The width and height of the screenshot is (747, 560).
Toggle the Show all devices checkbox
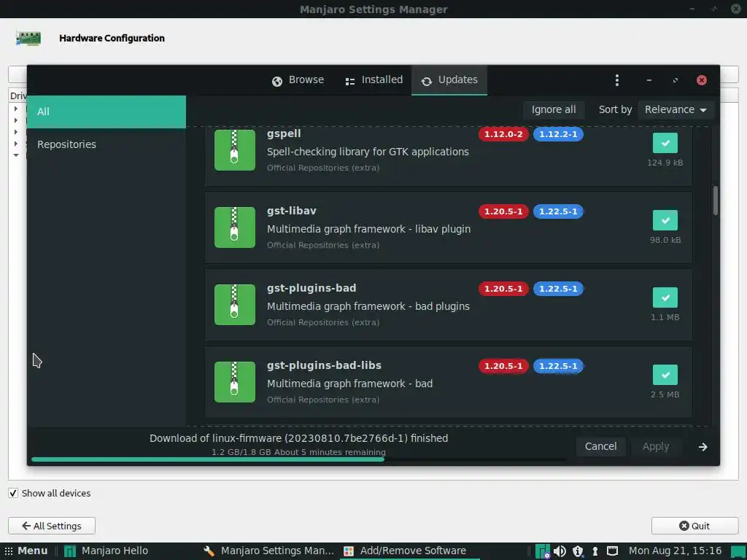tap(13, 494)
